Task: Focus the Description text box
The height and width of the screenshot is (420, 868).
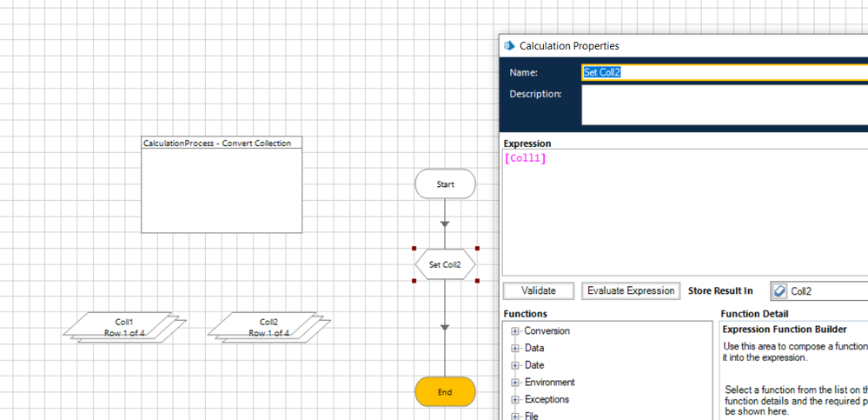Action: (x=721, y=104)
